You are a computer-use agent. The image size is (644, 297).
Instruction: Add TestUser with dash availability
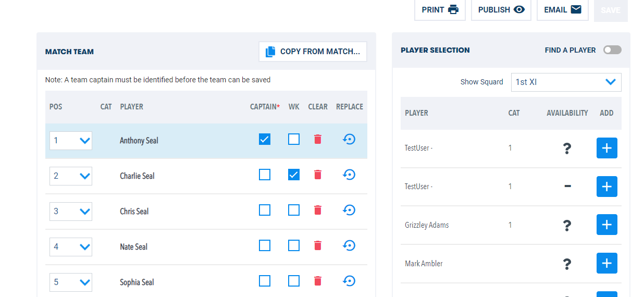point(606,187)
